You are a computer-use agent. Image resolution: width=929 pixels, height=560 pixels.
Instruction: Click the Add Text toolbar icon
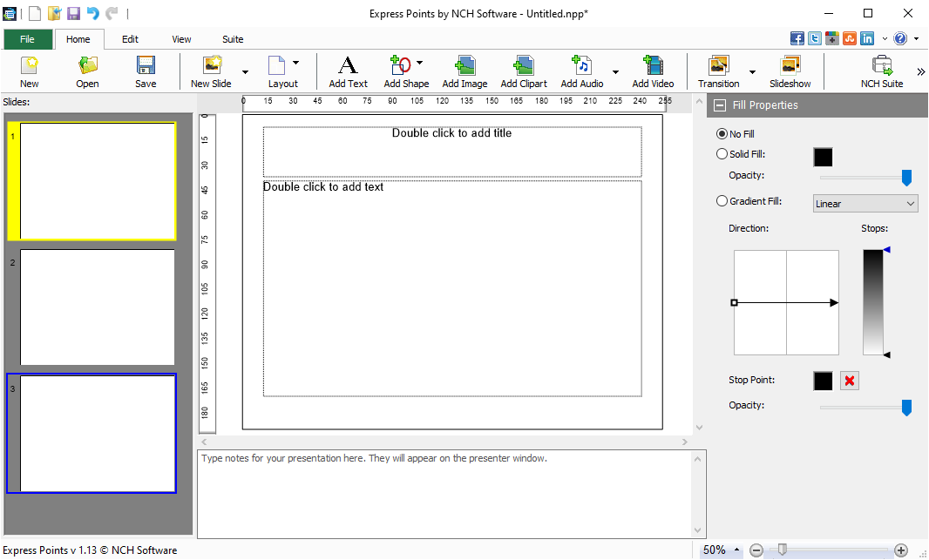pos(348,66)
